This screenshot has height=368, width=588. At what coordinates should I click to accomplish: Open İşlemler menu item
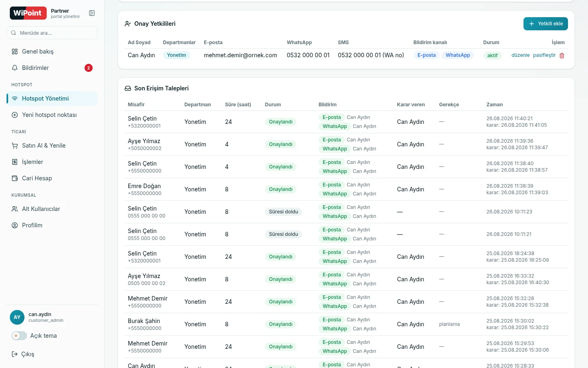tap(52, 162)
